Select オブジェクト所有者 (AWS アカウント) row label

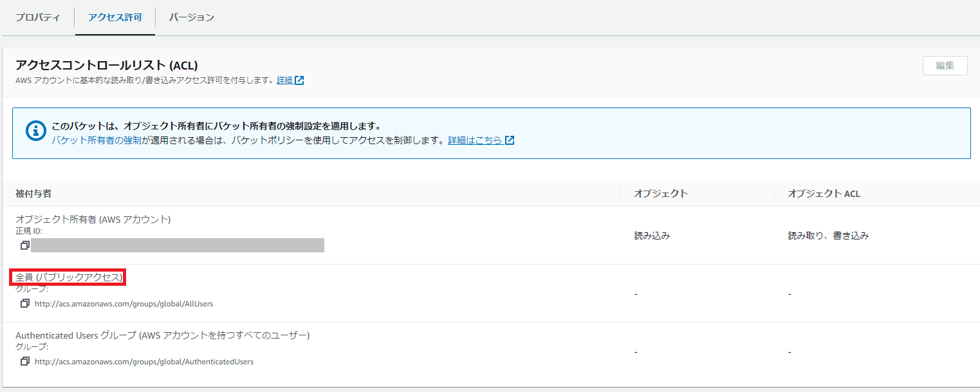click(x=93, y=219)
